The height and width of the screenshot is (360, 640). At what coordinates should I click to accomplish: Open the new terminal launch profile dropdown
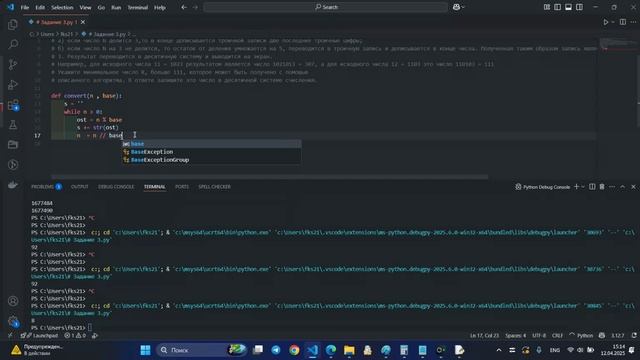(583, 187)
